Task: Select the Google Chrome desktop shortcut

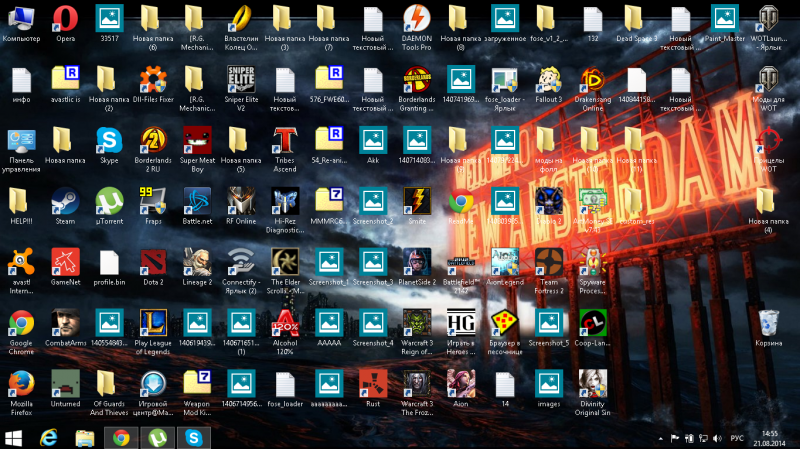Action: pos(21,323)
